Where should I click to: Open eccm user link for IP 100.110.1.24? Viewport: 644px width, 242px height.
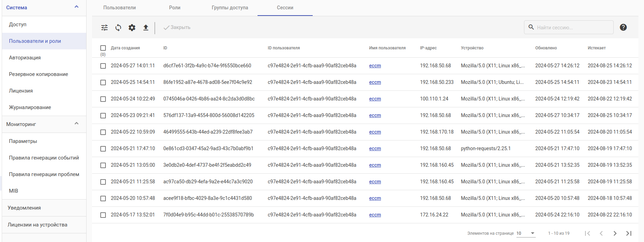coord(375,99)
